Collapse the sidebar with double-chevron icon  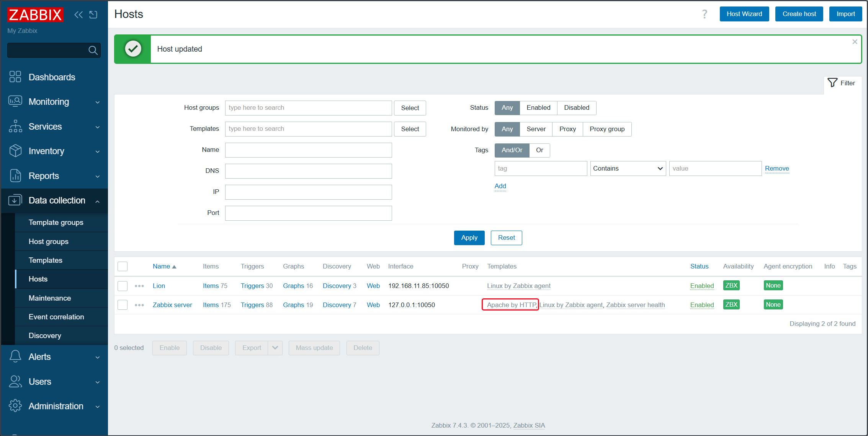click(x=78, y=15)
